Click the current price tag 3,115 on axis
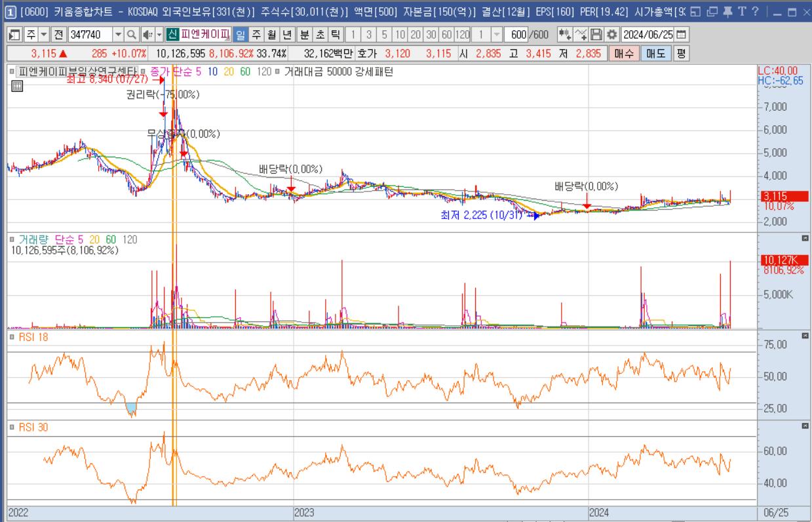This screenshot has height=522, width=812. [x=784, y=195]
